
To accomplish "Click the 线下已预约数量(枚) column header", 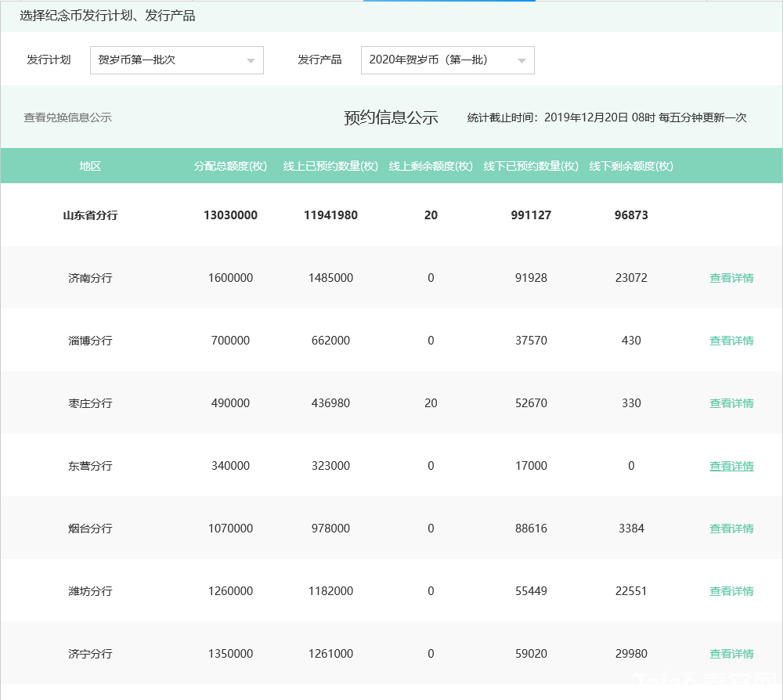I will pyautogui.click(x=531, y=166).
